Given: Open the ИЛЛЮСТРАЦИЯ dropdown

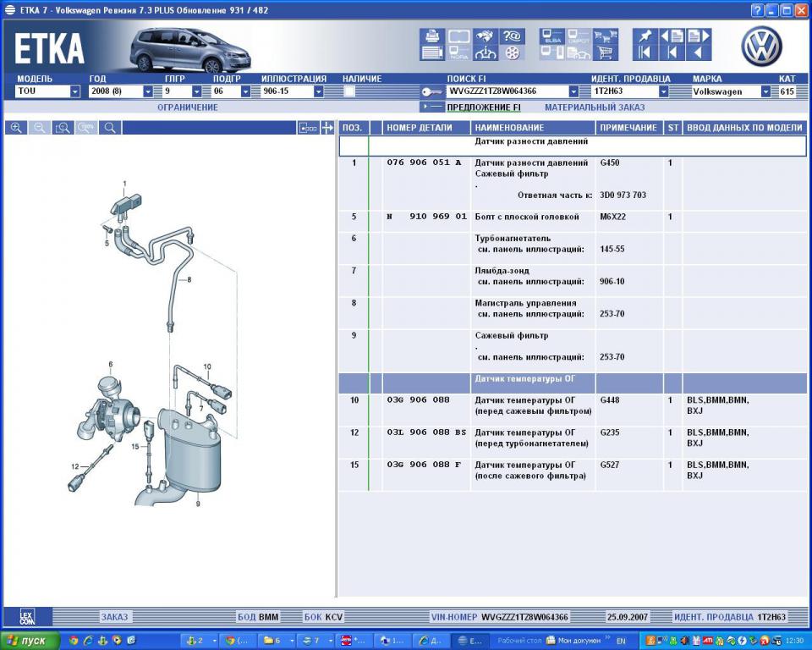Looking at the screenshot, I should [319, 91].
